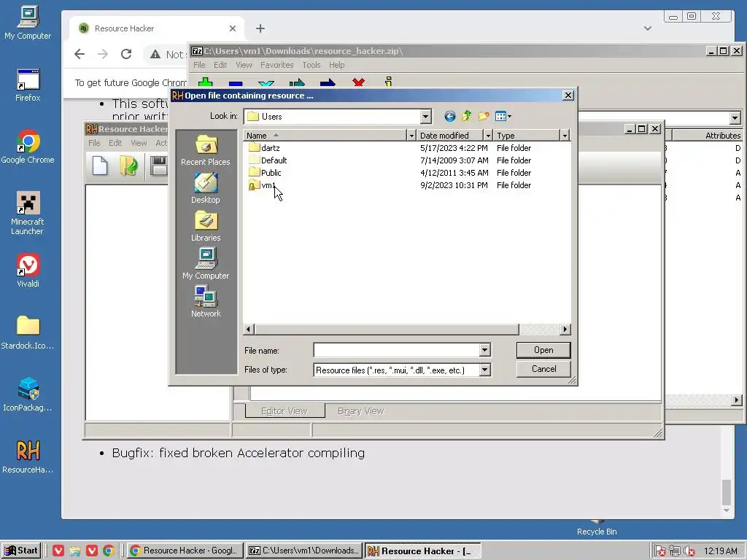This screenshot has height=560, width=747.
Task: Close the Resource Hacker Chrome tab
Action: pos(233,28)
